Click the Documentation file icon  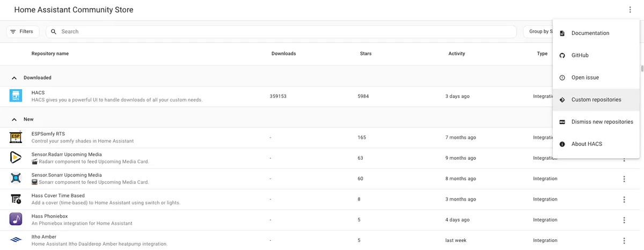click(x=562, y=33)
